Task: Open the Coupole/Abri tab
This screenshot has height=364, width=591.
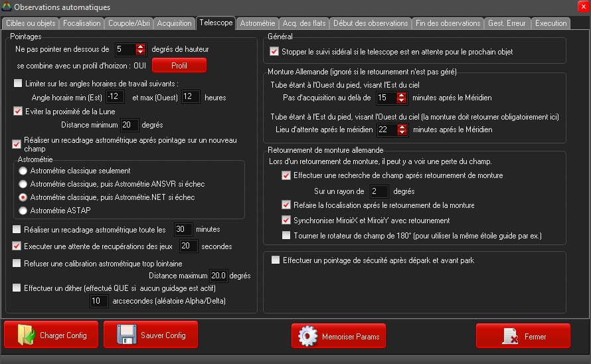Action: tap(129, 23)
